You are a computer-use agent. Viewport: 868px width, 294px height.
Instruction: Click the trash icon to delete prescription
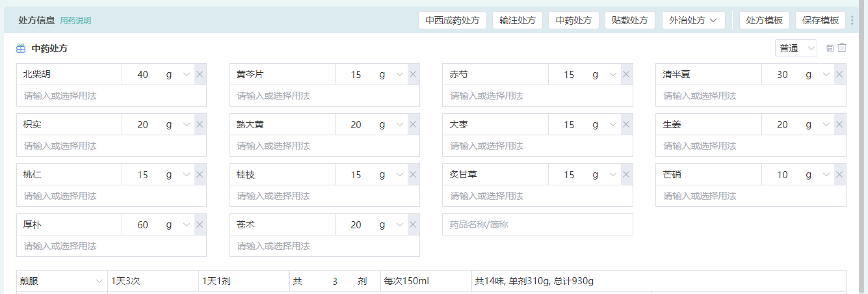pyautogui.click(x=842, y=48)
